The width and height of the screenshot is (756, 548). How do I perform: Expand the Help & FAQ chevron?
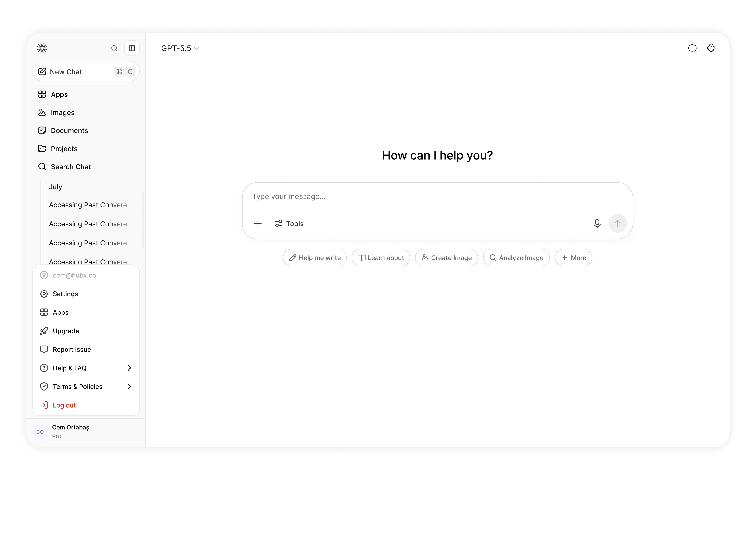tap(129, 368)
